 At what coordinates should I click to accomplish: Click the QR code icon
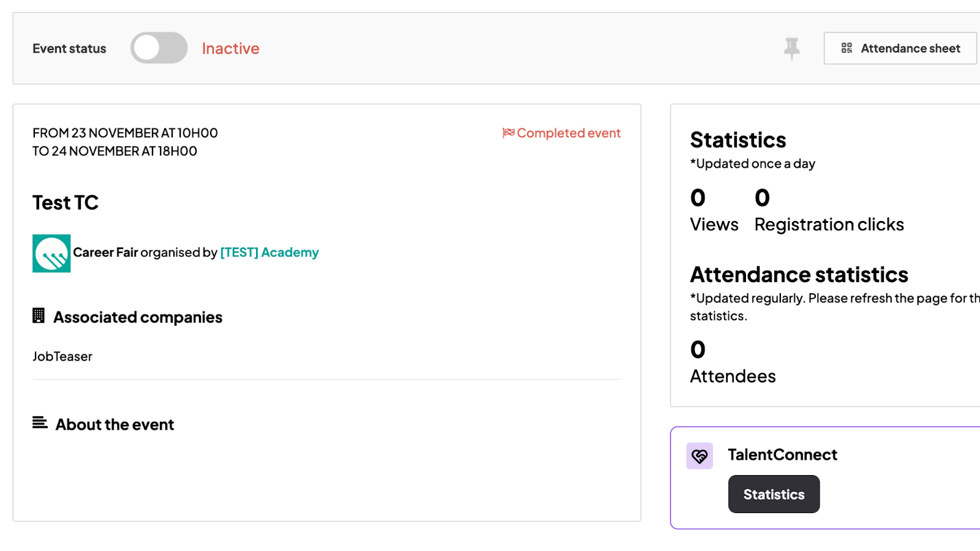(x=846, y=48)
